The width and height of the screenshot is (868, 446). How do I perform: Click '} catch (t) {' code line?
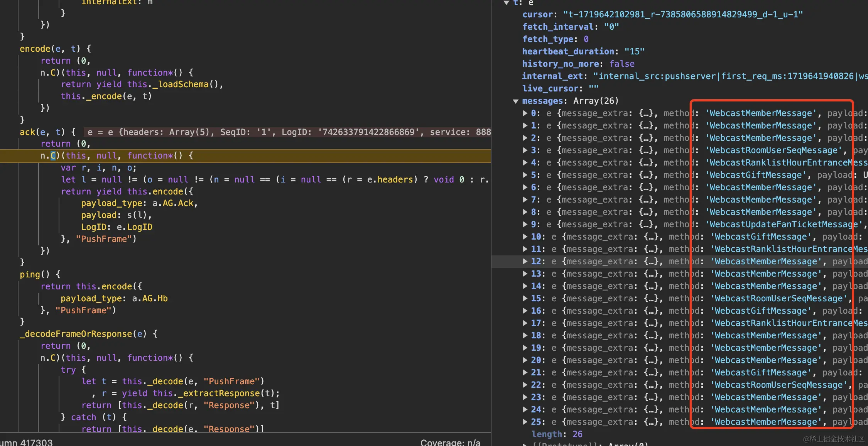coord(94,417)
